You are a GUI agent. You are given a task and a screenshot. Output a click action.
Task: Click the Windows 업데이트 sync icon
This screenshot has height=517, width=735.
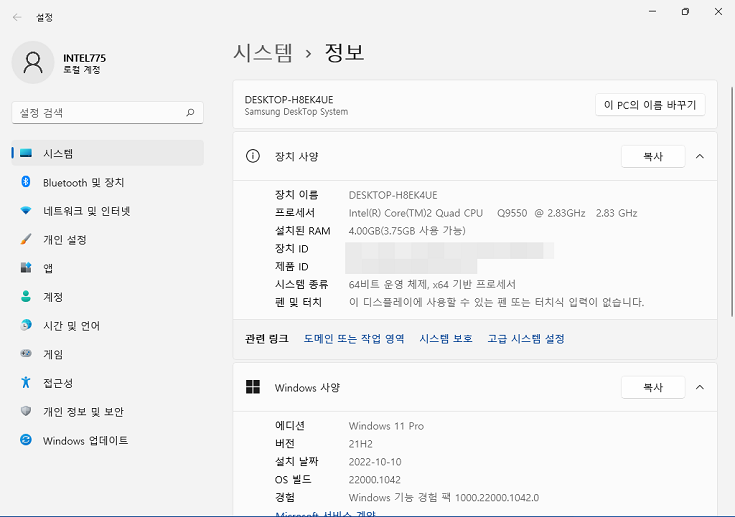[x=26, y=440]
